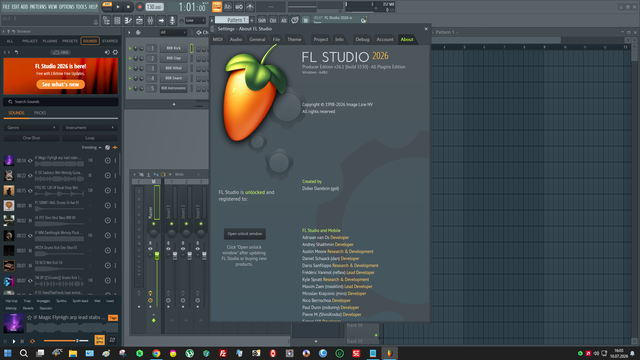Select the Loop filter button
The height and width of the screenshot is (360, 640).
click(x=90, y=138)
